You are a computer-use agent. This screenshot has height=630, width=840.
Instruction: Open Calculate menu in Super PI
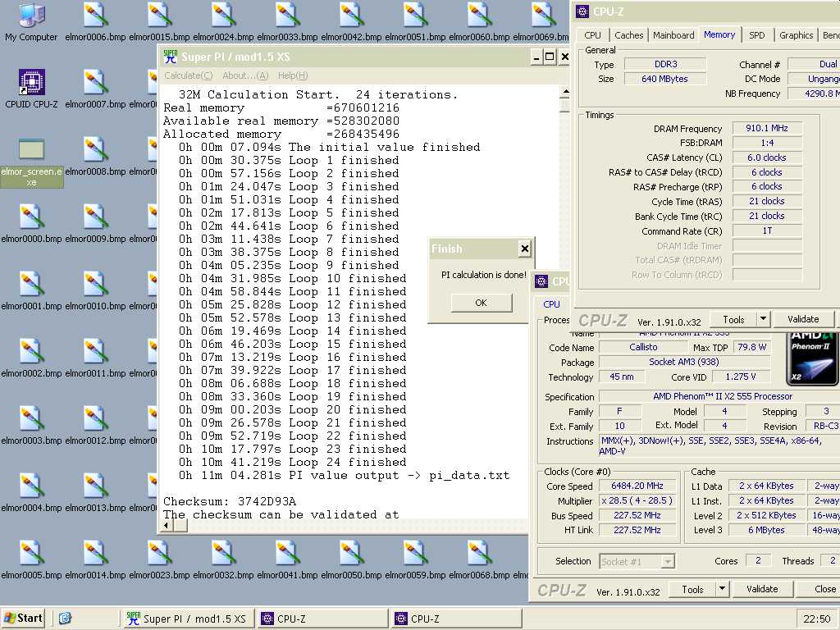(x=188, y=75)
